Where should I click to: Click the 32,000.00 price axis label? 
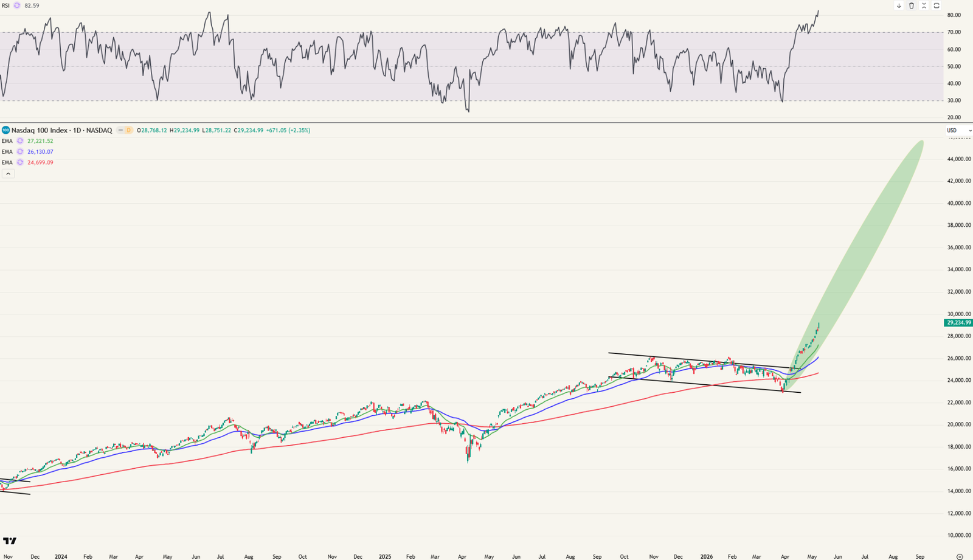pos(959,292)
